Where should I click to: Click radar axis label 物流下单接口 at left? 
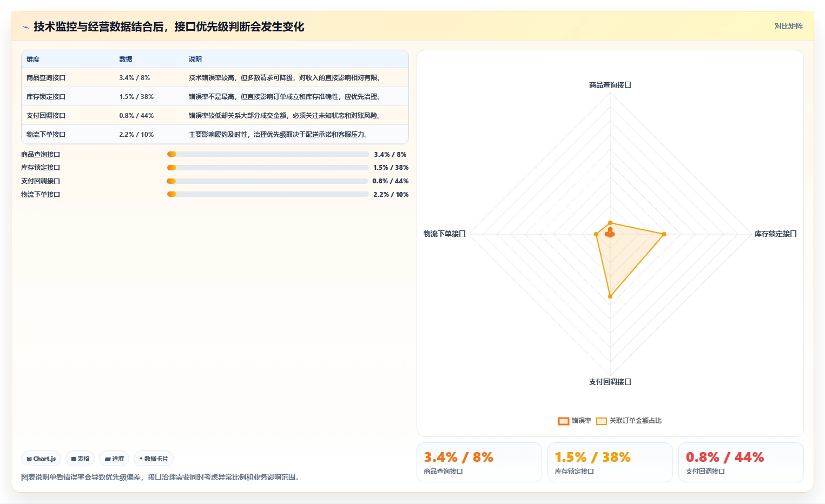coord(445,234)
